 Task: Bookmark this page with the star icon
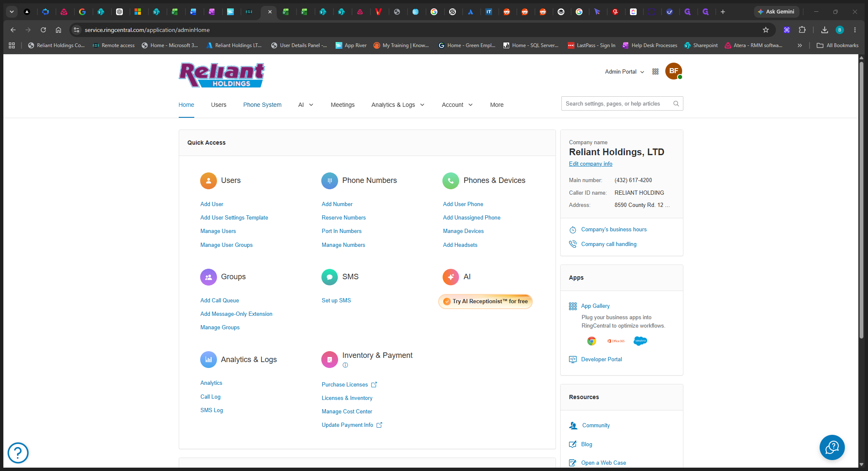point(766,30)
